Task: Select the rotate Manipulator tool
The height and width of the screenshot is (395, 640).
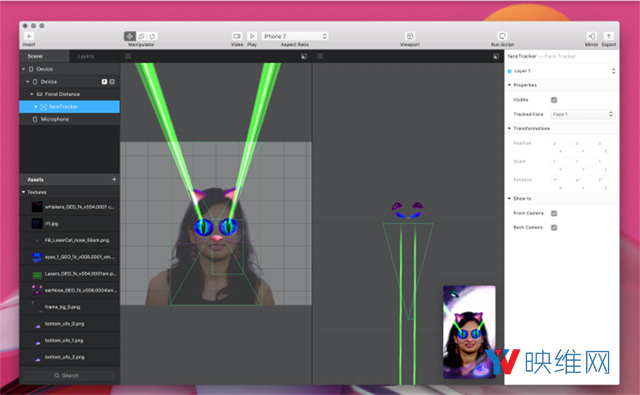Action: pos(153,36)
